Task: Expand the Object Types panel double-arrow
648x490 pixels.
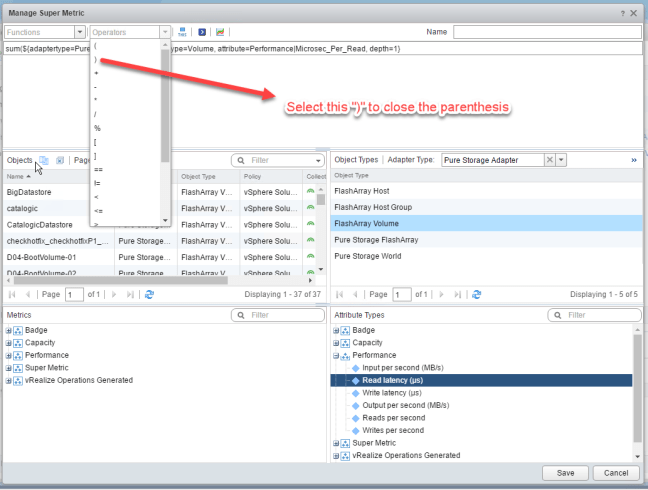Action: pos(633,160)
